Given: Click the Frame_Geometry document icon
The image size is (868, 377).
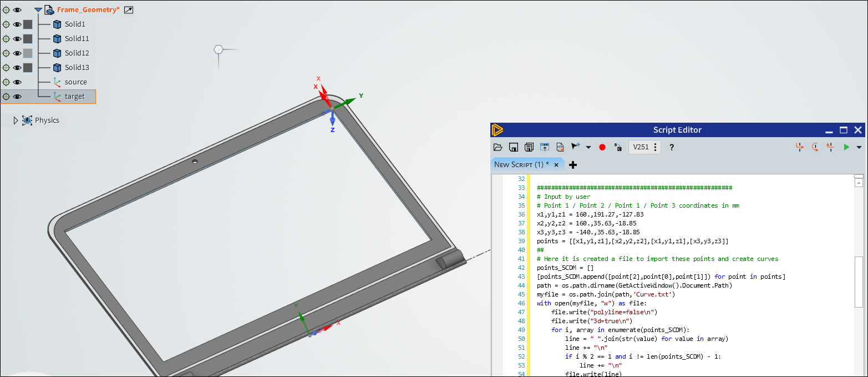Looking at the screenshot, I should (49, 10).
